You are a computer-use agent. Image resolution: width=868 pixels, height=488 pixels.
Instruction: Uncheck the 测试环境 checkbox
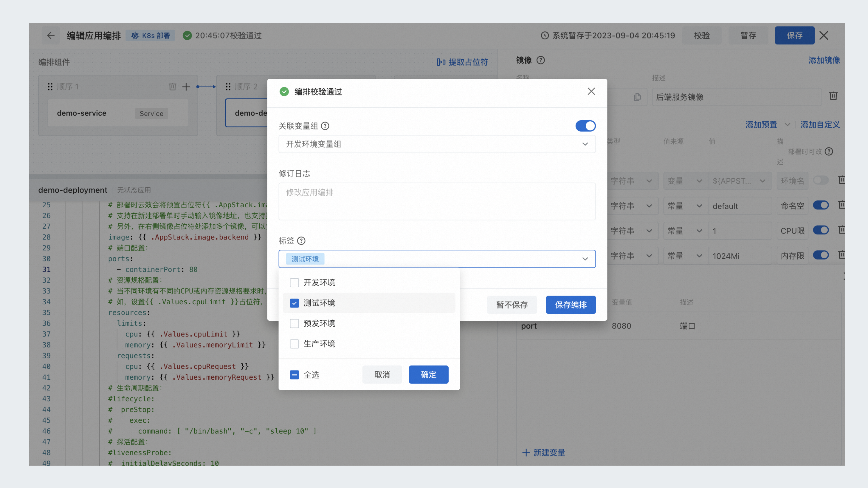point(294,303)
